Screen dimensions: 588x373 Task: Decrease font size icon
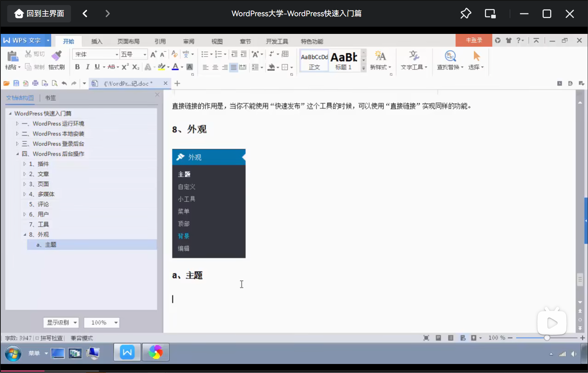pos(162,54)
